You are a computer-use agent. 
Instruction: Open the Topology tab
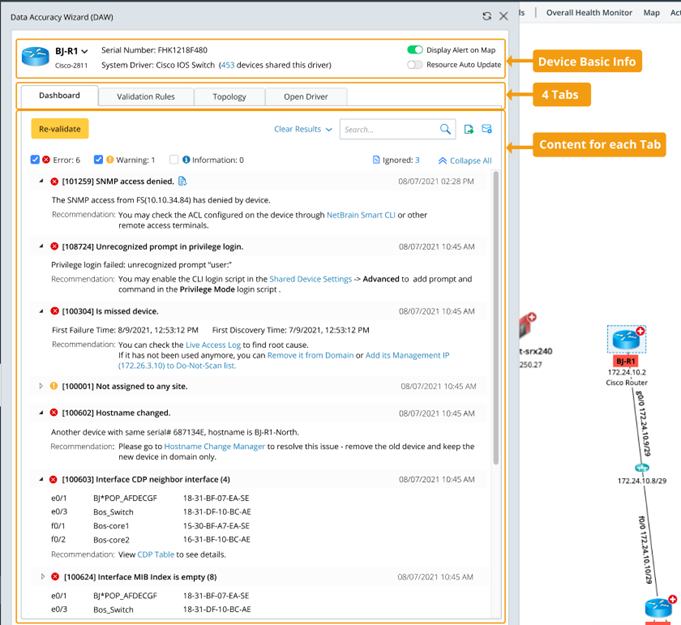point(229,96)
